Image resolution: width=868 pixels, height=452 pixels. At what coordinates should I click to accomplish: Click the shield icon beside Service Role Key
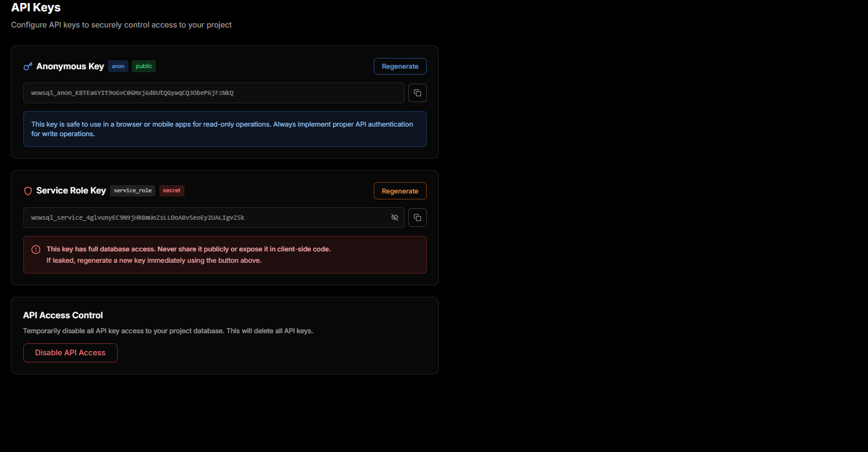tap(27, 190)
